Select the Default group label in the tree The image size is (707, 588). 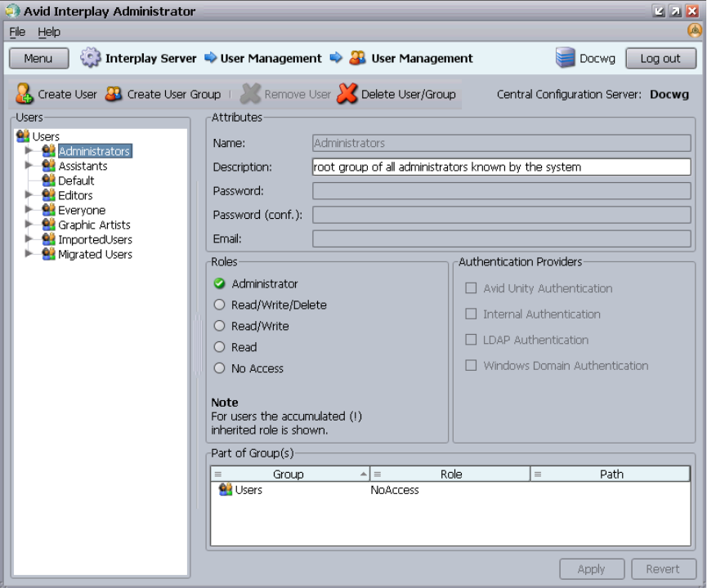[x=76, y=180]
